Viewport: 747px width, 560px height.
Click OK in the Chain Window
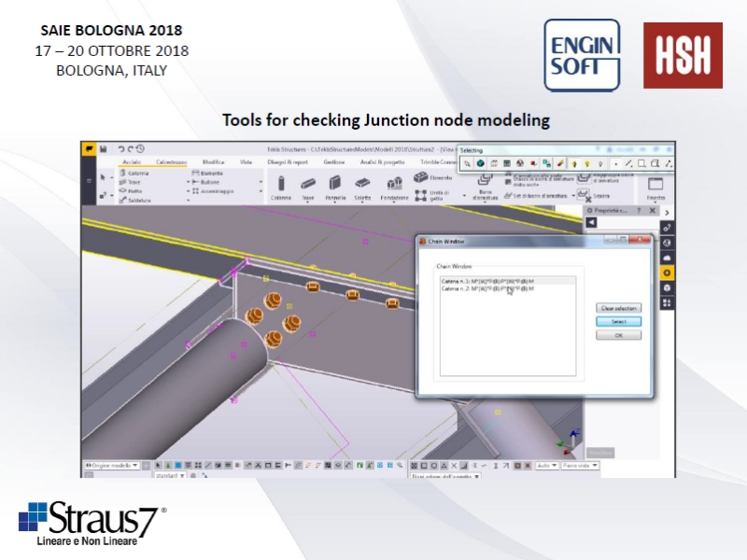(618, 335)
